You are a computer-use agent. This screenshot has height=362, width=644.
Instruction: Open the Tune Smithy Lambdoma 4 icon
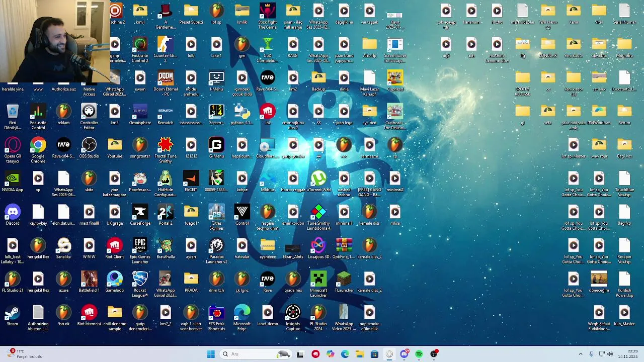318,218
